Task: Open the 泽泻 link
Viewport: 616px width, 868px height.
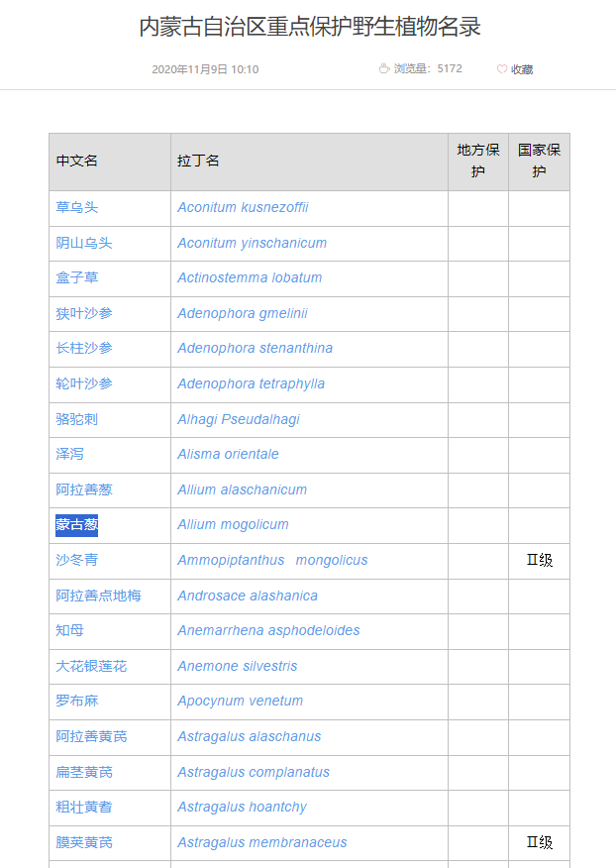Action: coord(69,454)
